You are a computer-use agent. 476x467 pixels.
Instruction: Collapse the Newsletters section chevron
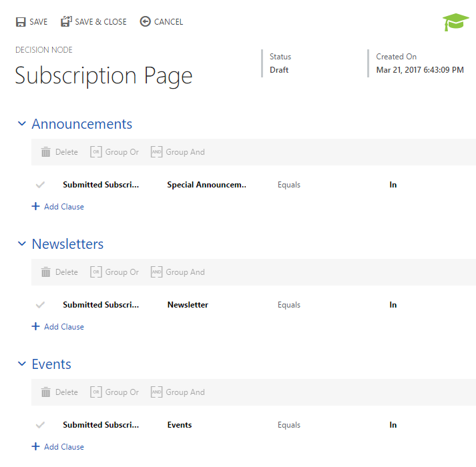click(x=21, y=244)
